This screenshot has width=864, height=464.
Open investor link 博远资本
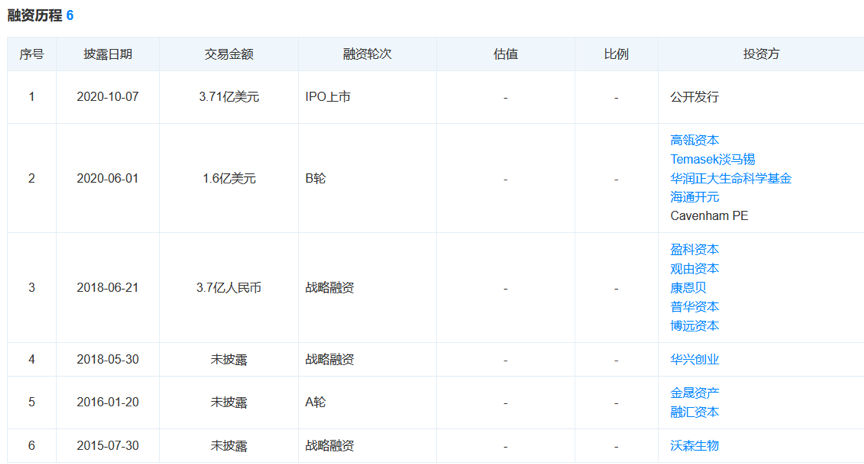694,326
